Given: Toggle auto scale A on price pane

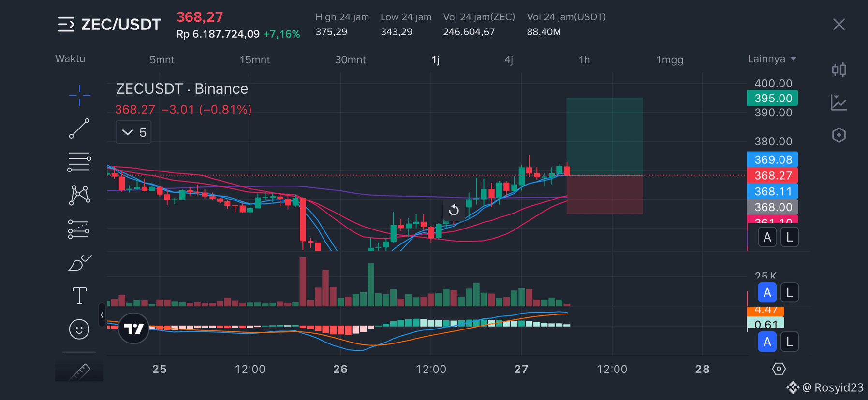Looking at the screenshot, I should click(x=767, y=237).
